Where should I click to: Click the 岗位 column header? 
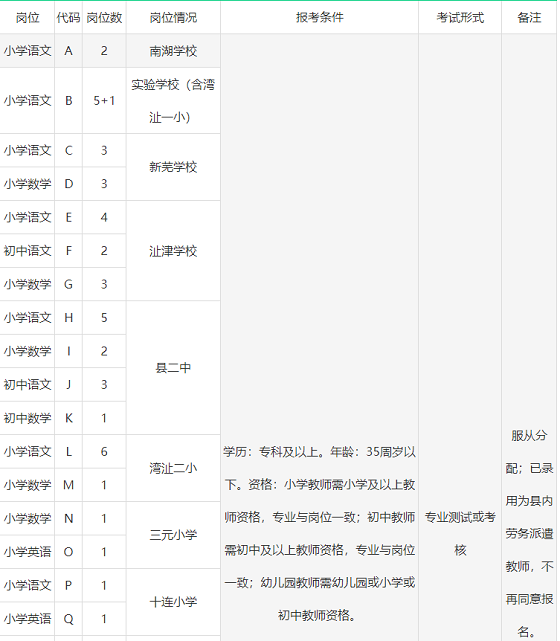tap(27, 17)
